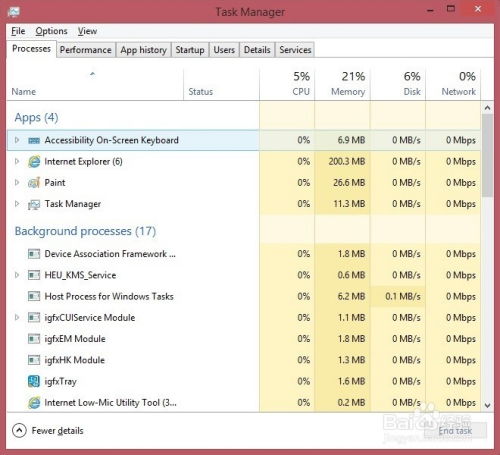Select the igfxTray process name
Image resolution: width=500 pixels, height=455 pixels.
tap(60, 381)
